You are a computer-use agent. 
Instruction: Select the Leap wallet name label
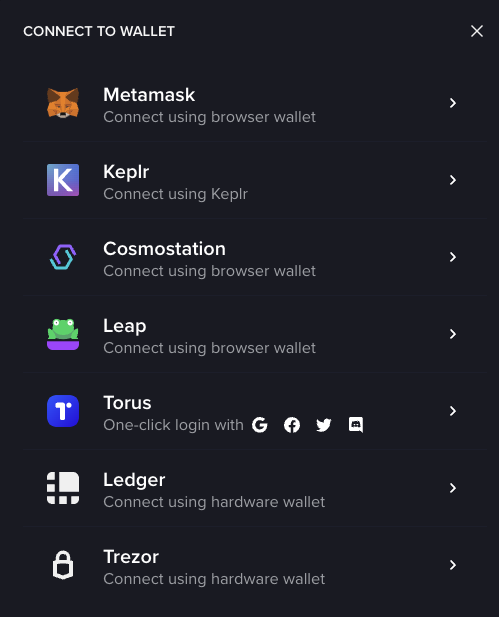125,326
